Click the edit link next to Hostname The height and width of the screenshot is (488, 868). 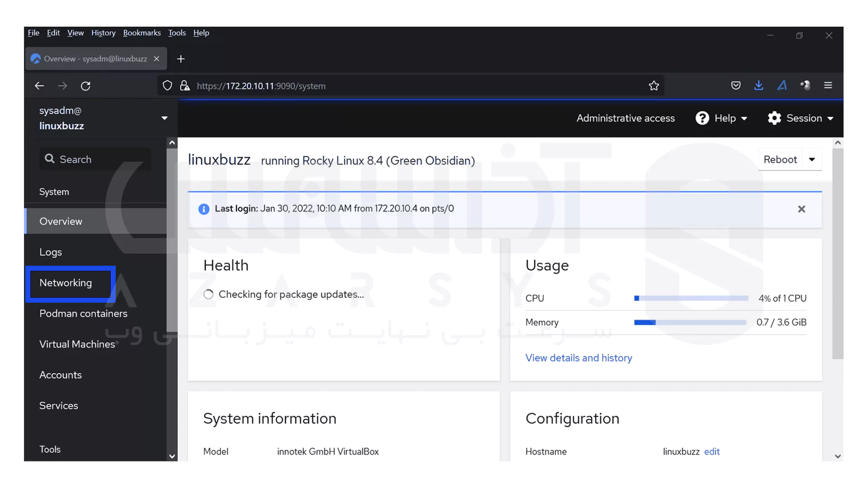[x=712, y=451]
